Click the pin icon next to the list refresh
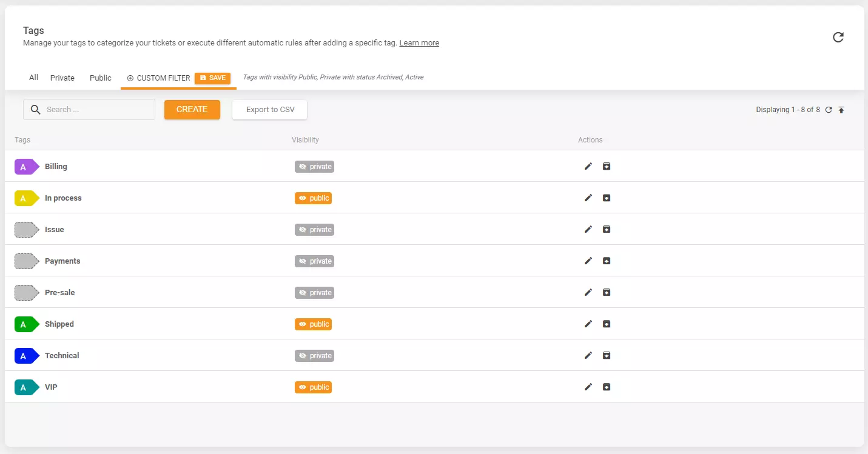 841,110
